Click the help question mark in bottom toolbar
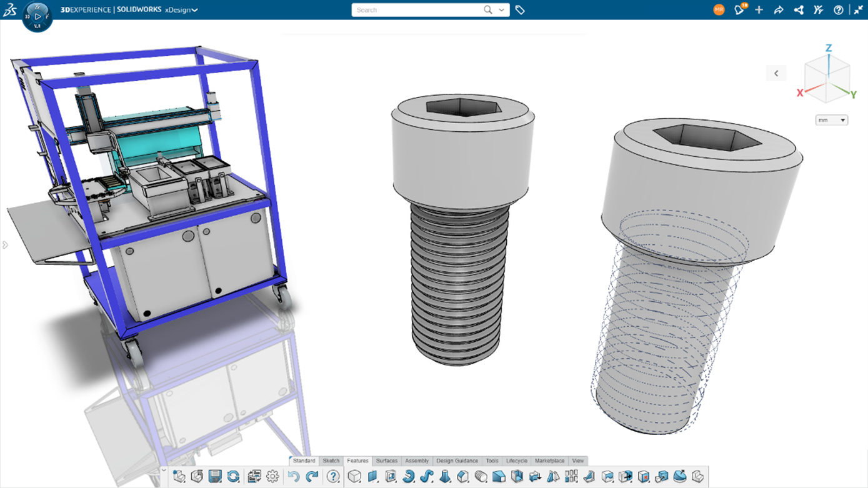The width and height of the screenshot is (868, 488). point(333,477)
